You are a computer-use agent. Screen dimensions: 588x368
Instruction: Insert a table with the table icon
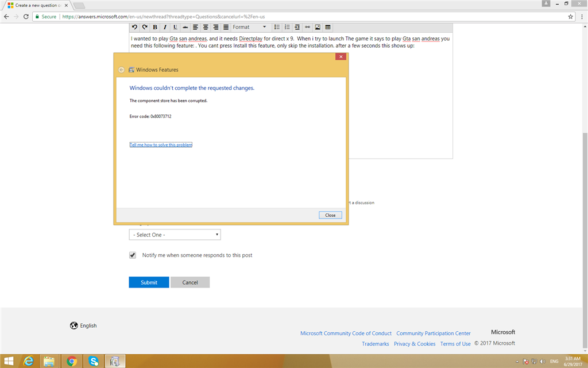click(328, 27)
